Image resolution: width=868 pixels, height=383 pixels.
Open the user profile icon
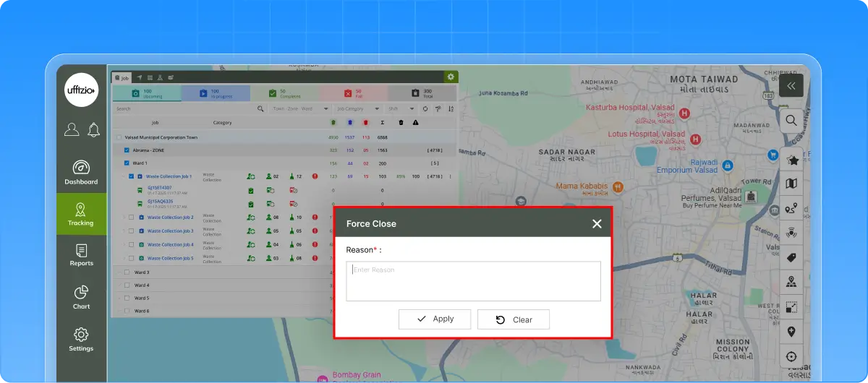click(72, 129)
